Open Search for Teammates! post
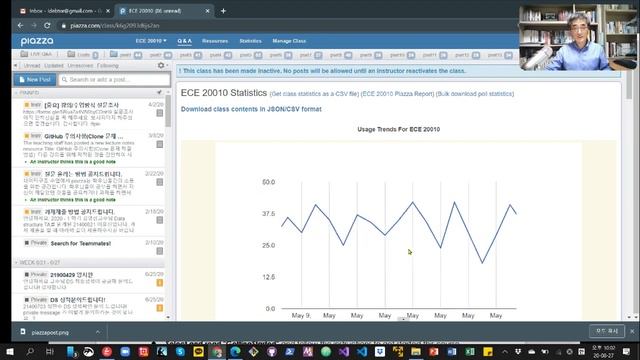Screen dimensions: 640x360 (89, 247)
